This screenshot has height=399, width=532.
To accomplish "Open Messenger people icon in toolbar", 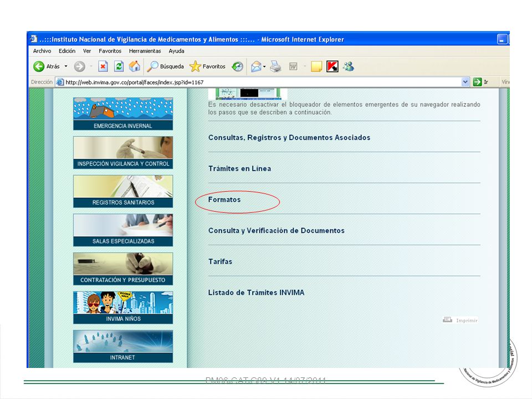I will pos(349,66).
